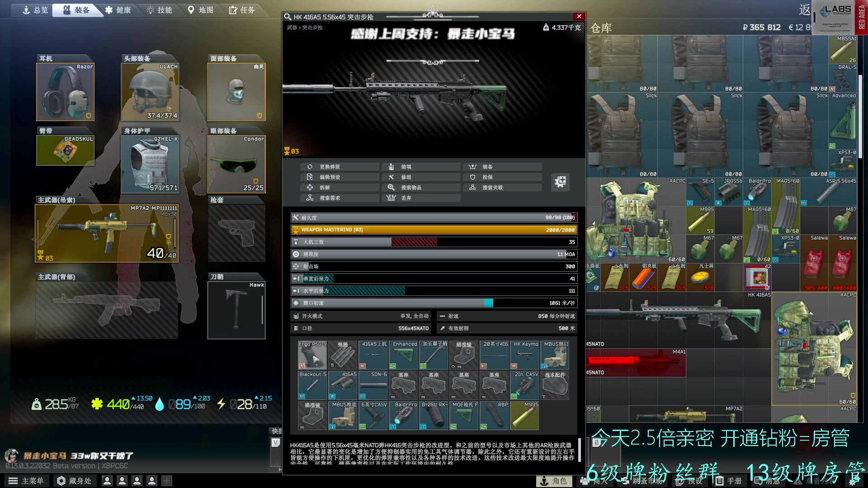The image size is (868, 488).
Task: Select the Blackout 5 flash hider slot
Action: point(312,385)
